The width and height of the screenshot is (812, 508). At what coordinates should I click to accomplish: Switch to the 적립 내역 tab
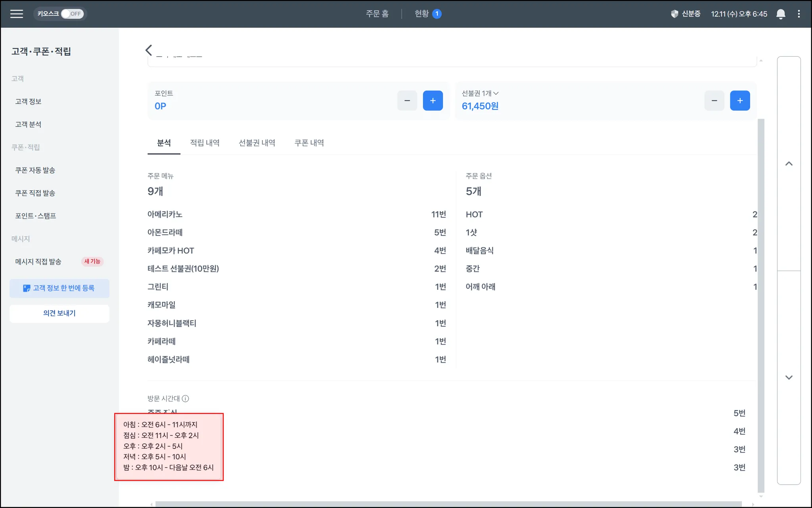tap(205, 143)
